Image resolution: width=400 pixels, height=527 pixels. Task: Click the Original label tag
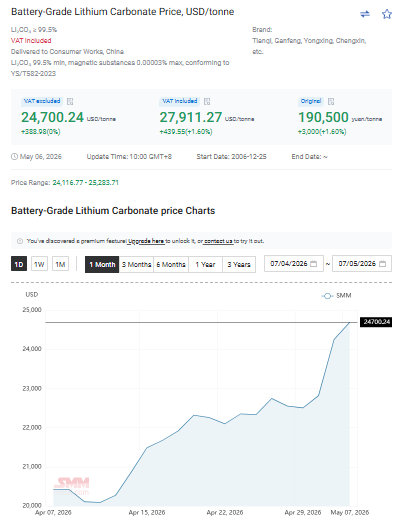click(x=311, y=101)
